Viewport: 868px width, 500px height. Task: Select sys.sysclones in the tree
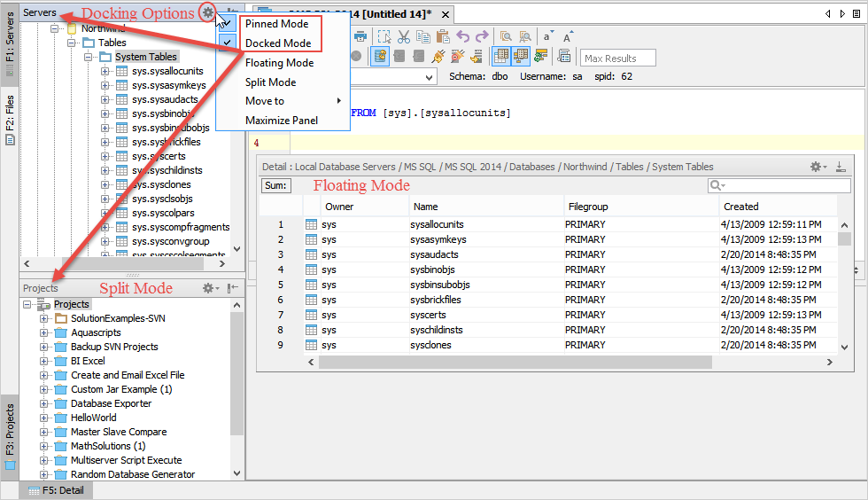[x=161, y=184]
